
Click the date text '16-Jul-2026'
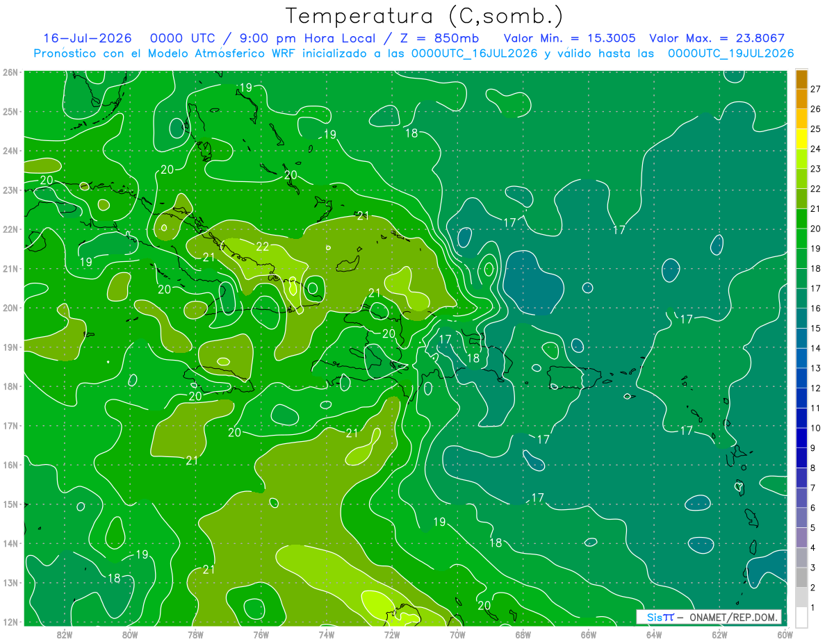(88, 38)
